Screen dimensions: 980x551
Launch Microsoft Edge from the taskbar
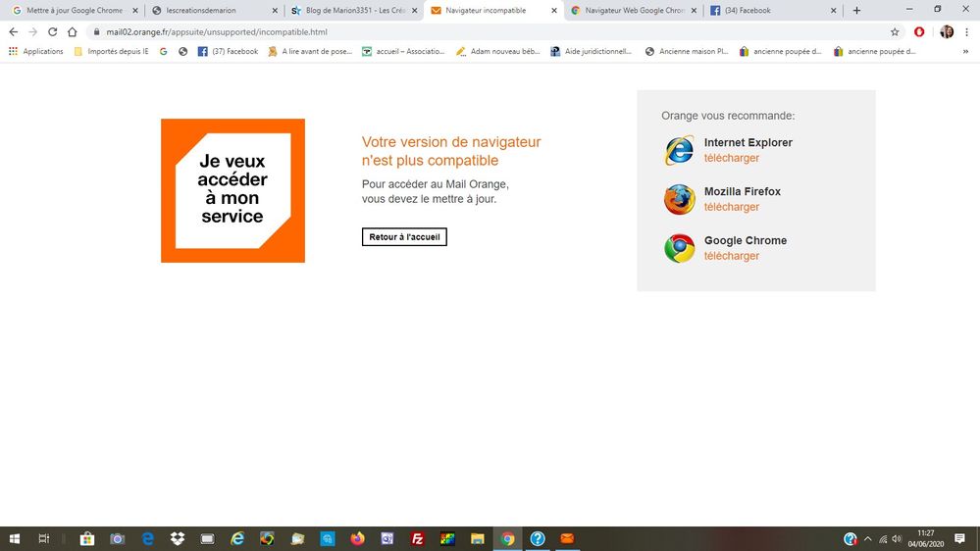(x=147, y=538)
